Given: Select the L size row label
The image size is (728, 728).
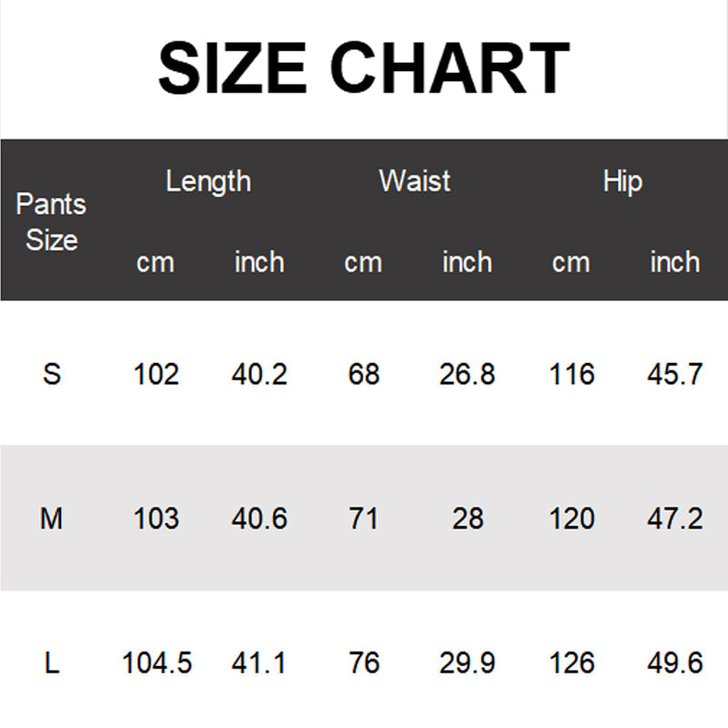Looking at the screenshot, I should point(52,662).
